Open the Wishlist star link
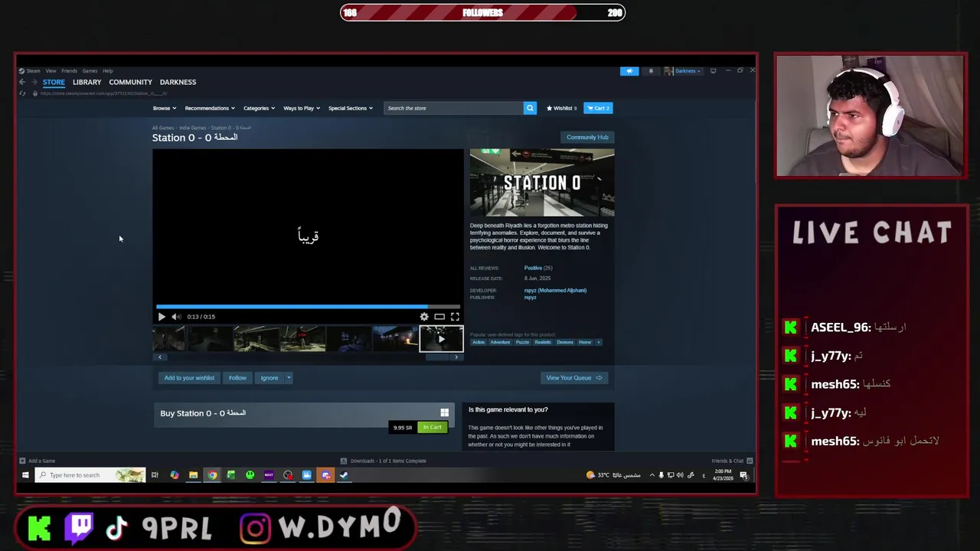The width and height of the screenshot is (980, 551). pyautogui.click(x=561, y=108)
